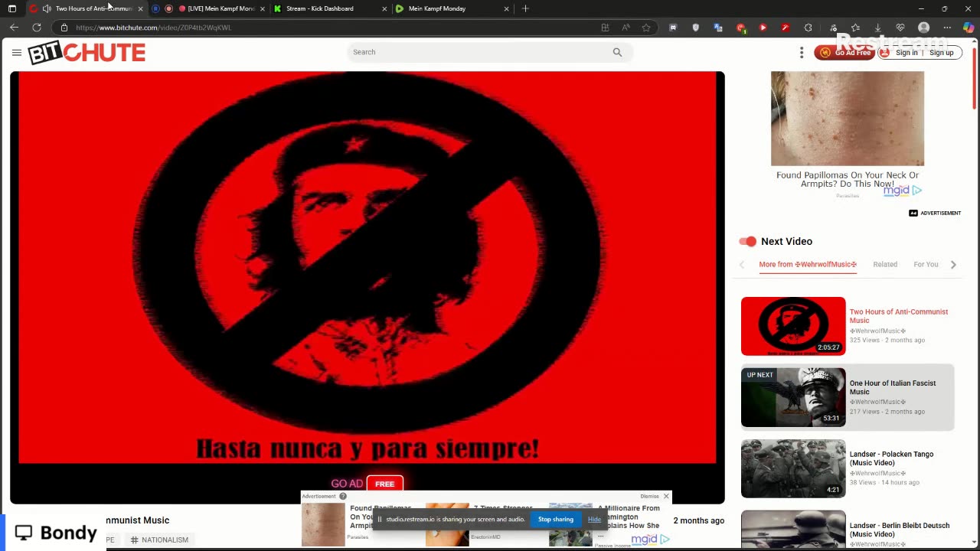Expand next tabs with right chevron arrow
Viewport: 980px width, 551px height.
pos(953,265)
